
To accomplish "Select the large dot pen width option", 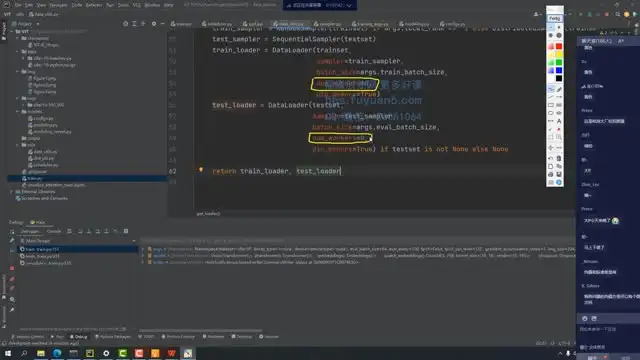I will 559,36.
